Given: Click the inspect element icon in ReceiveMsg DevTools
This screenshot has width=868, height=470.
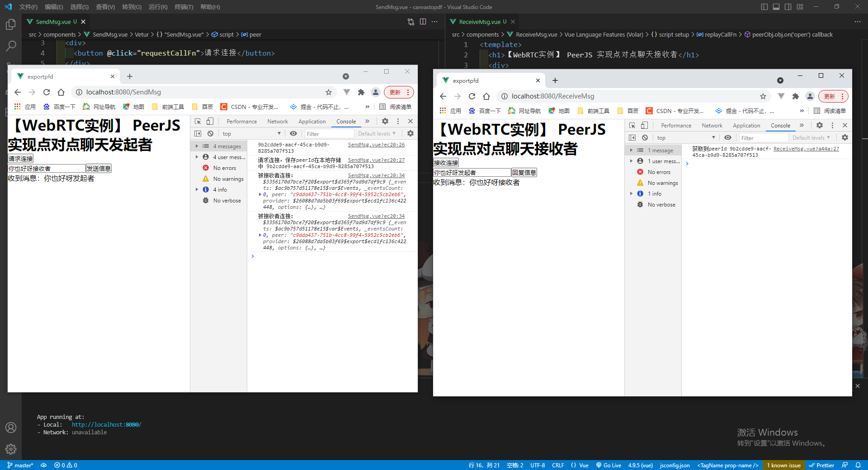Looking at the screenshot, I should click(x=632, y=125).
